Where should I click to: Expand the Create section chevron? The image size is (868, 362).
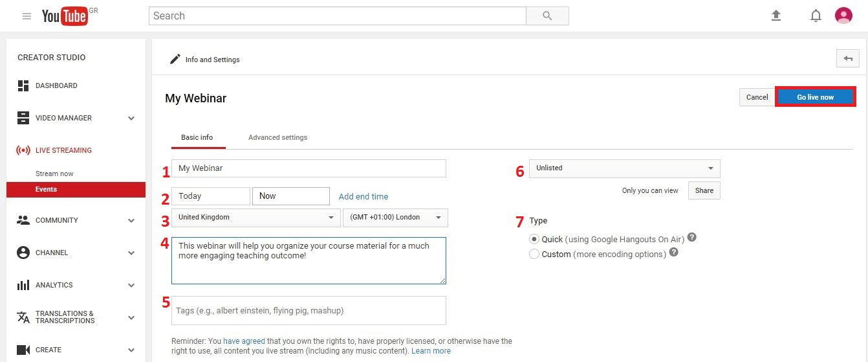pyautogui.click(x=131, y=350)
